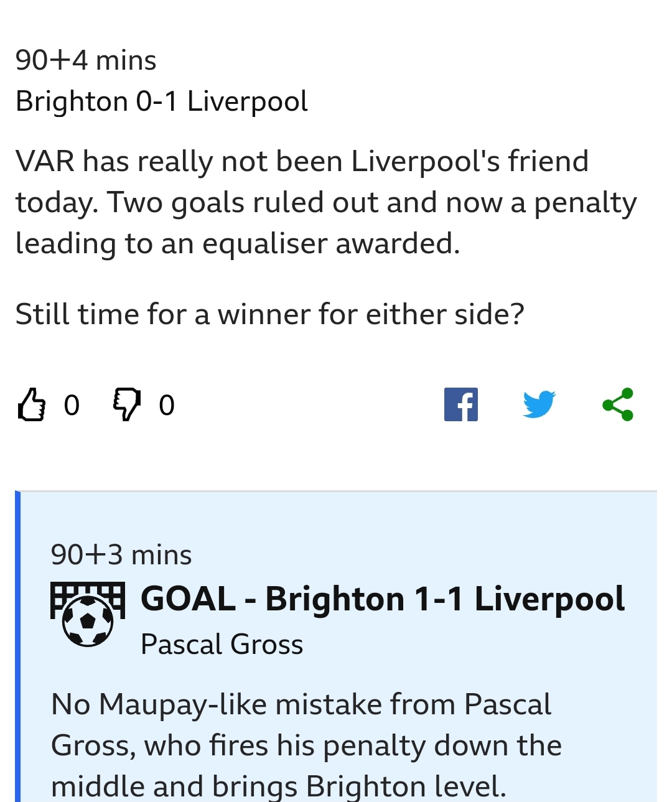
Task: Click the like count number
Action: coord(72,405)
